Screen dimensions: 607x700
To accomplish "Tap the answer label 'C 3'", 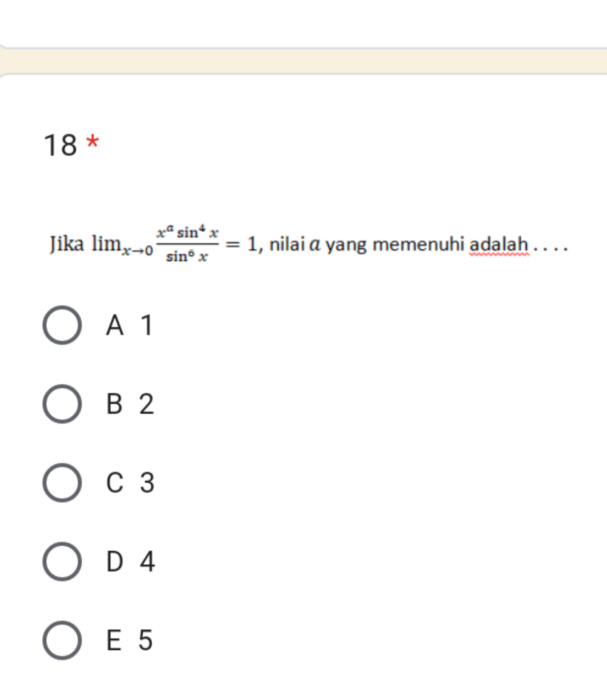I will click(x=130, y=483).
